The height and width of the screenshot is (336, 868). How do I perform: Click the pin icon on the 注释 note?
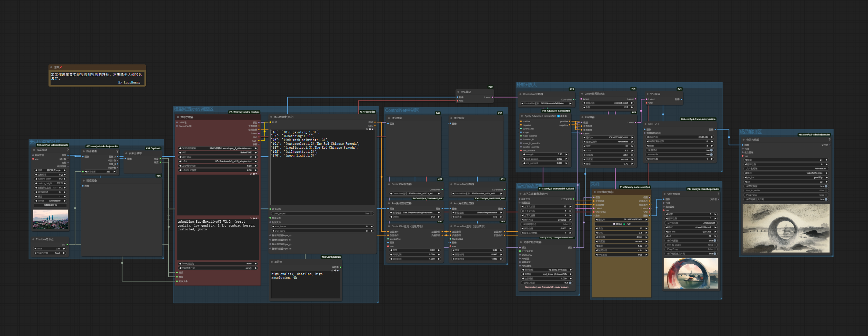pyautogui.click(x=61, y=67)
